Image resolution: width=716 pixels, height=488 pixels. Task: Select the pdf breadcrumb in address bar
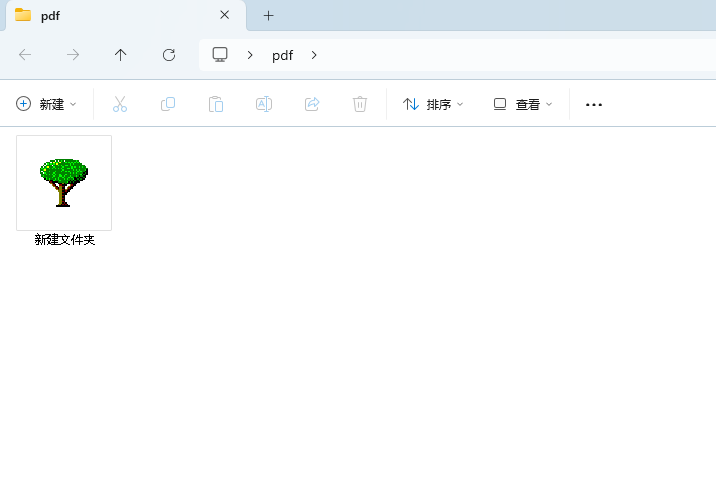(x=282, y=56)
